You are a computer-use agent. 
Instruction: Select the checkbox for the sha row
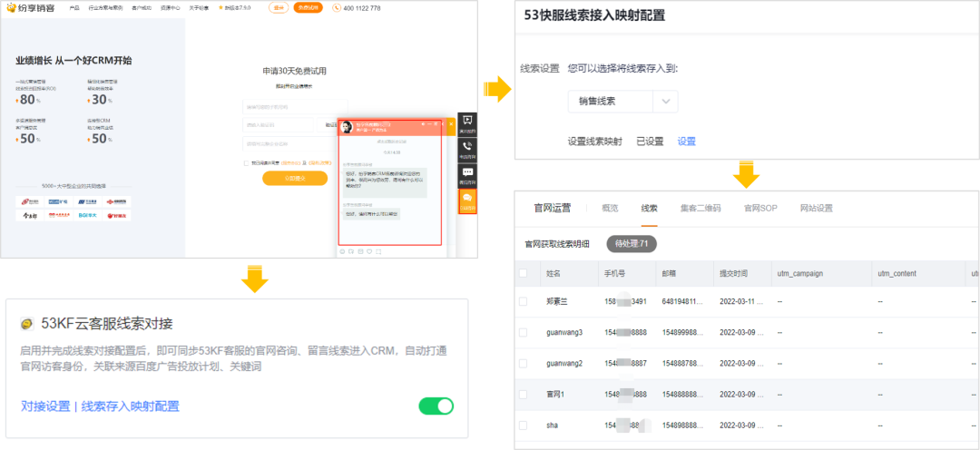click(x=524, y=425)
